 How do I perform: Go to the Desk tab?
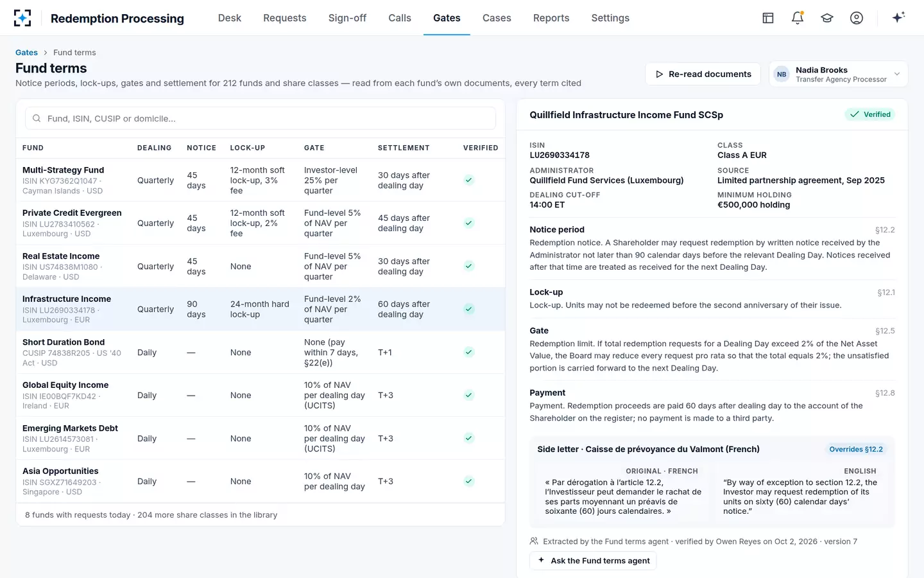[x=230, y=18]
